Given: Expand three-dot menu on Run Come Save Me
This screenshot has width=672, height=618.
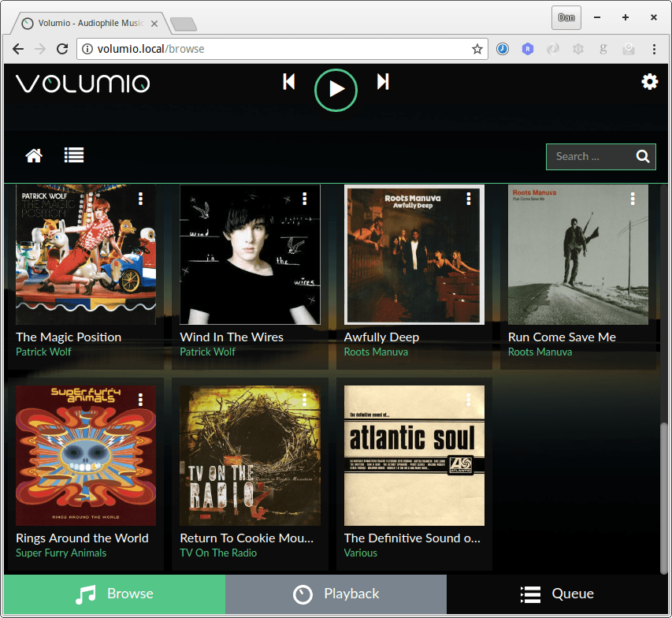Looking at the screenshot, I should click(x=632, y=199).
